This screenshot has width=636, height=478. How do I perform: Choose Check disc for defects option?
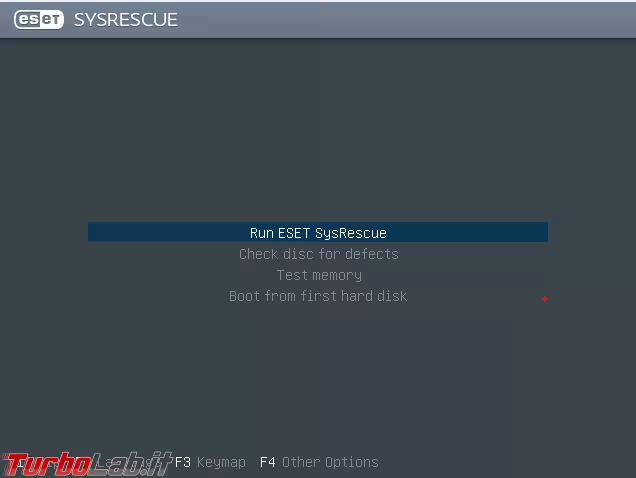coord(318,254)
